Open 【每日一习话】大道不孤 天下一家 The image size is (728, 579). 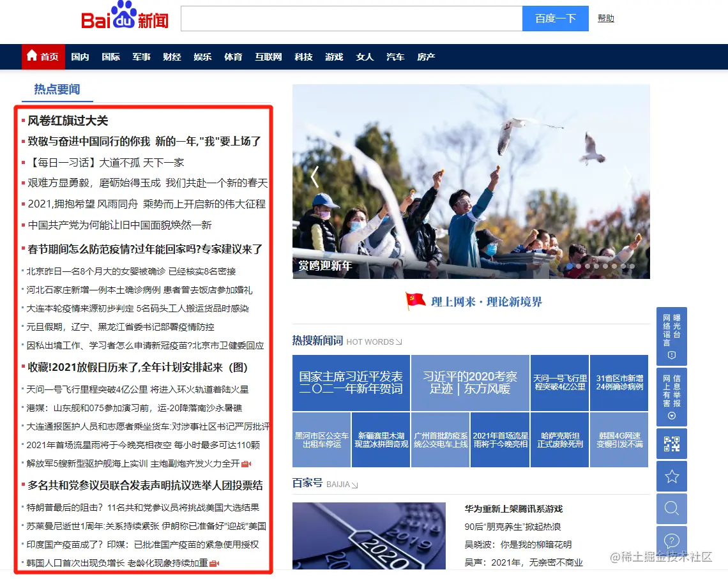click(106, 162)
